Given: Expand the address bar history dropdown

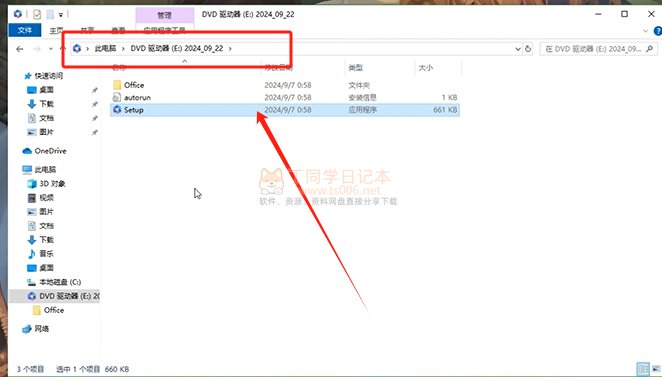Looking at the screenshot, I should (518, 49).
